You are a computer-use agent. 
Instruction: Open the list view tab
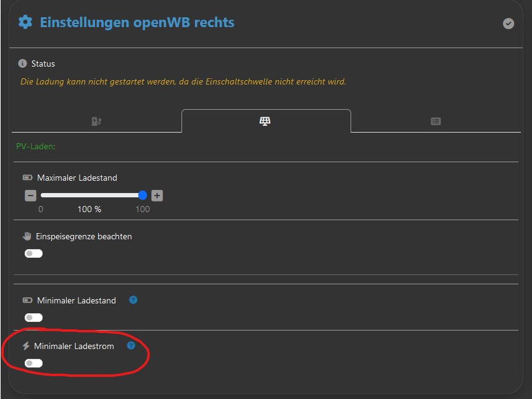coord(436,121)
